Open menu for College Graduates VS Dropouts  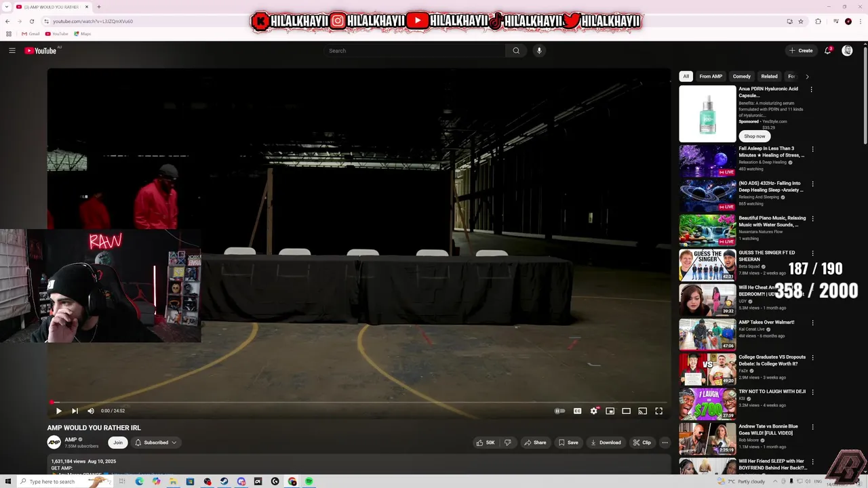click(x=812, y=357)
